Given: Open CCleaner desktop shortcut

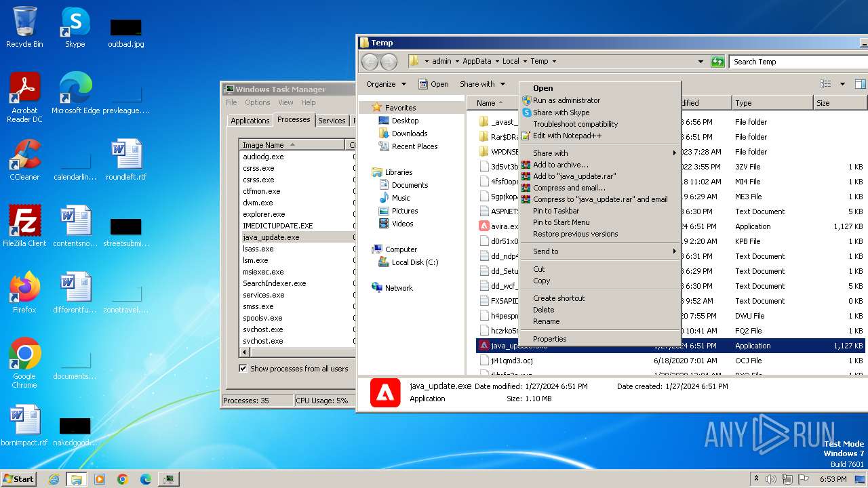Looking at the screenshot, I should 24,159.
